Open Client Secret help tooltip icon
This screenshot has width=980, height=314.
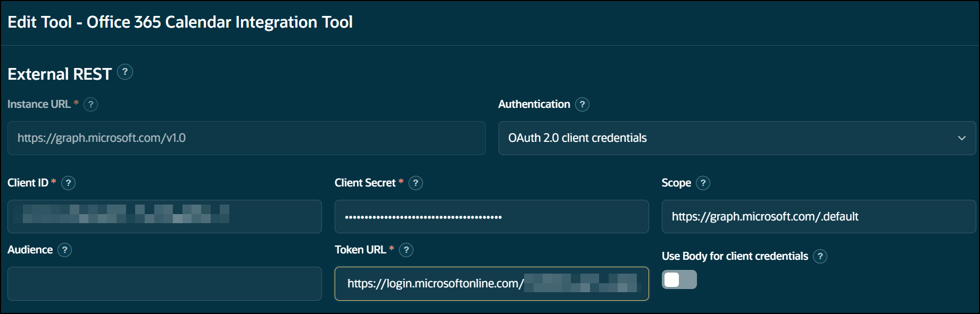point(416,183)
